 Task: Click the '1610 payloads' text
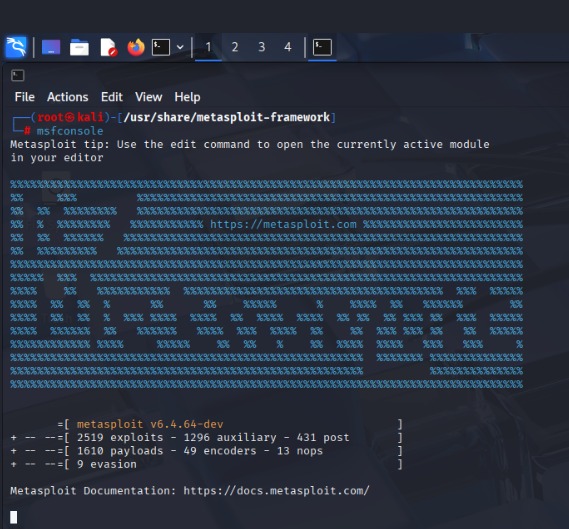point(120,451)
